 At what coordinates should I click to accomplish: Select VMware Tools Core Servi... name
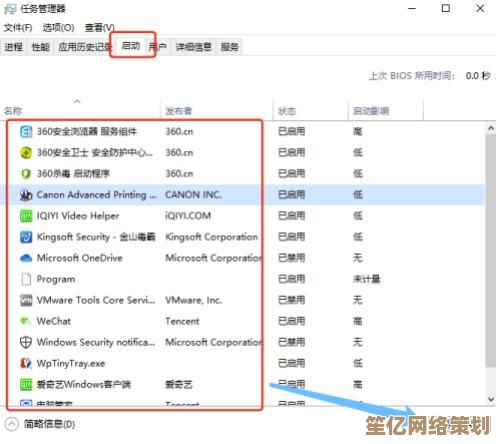tap(96, 300)
